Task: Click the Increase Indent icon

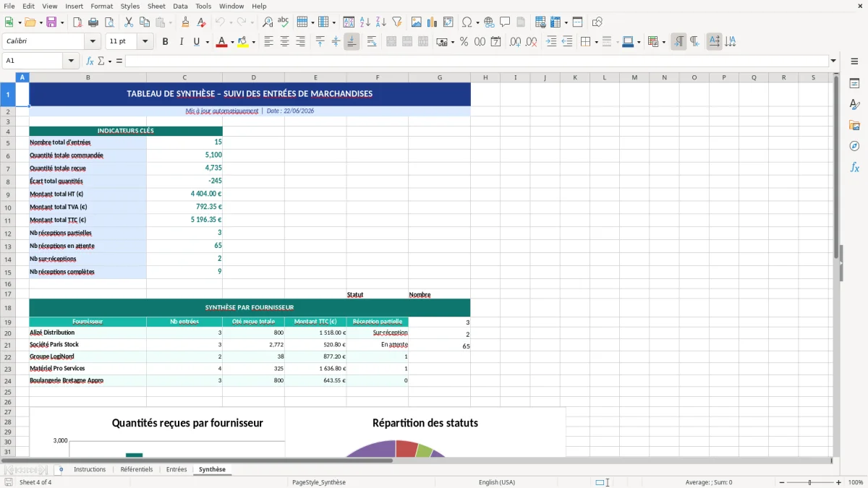Action: click(x=551, y=42)
